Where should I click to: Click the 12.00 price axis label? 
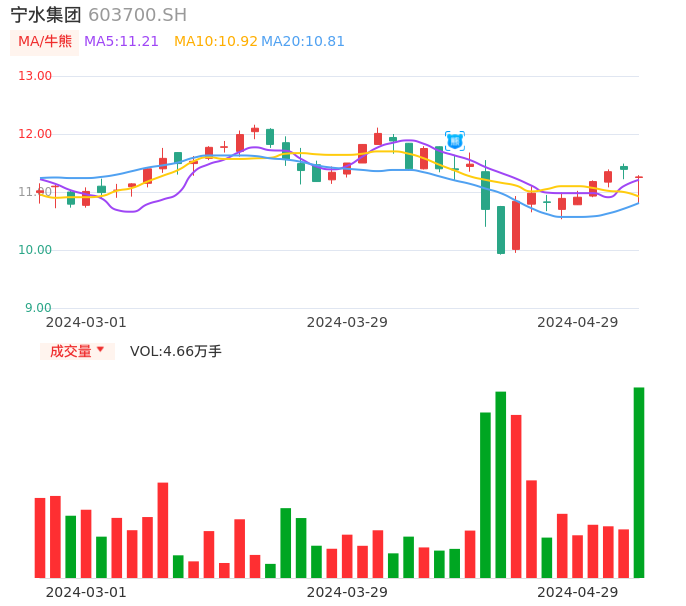point(35,134)
